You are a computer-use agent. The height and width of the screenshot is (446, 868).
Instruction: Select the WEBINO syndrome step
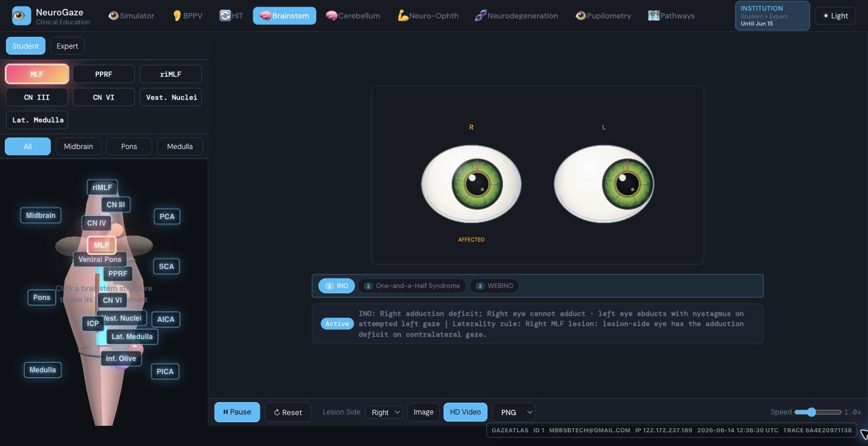pyautogui.click(x=494, y=286)
